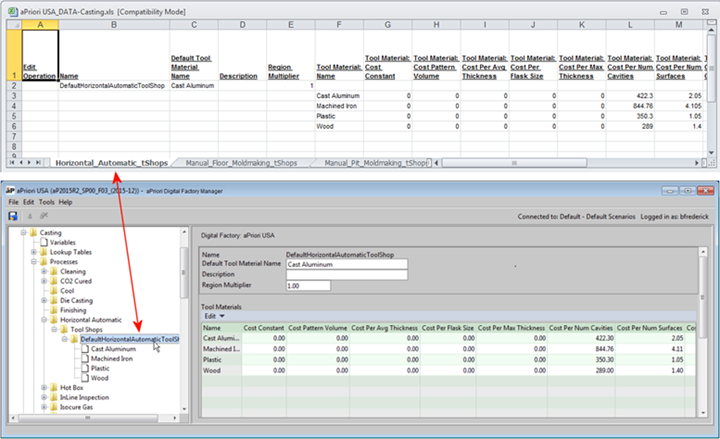Click the Name column header in Tool Materials table

[x=221, y=328]
